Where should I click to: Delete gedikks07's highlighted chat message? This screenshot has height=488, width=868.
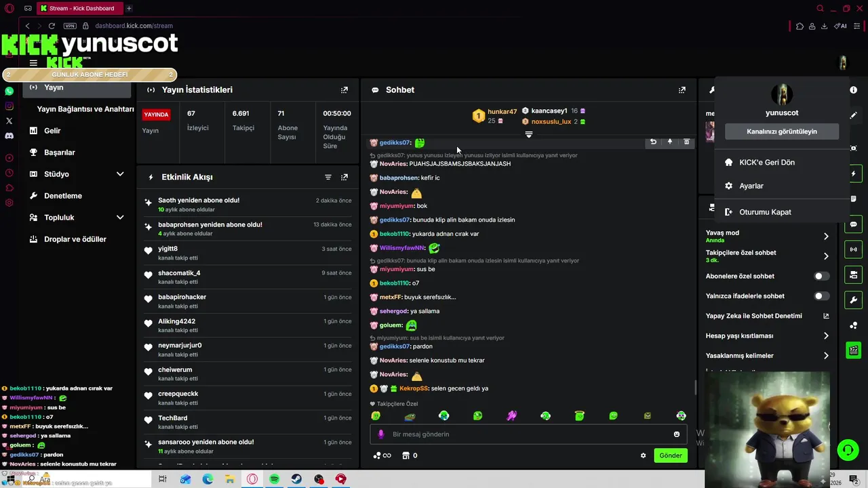[686, 142]
